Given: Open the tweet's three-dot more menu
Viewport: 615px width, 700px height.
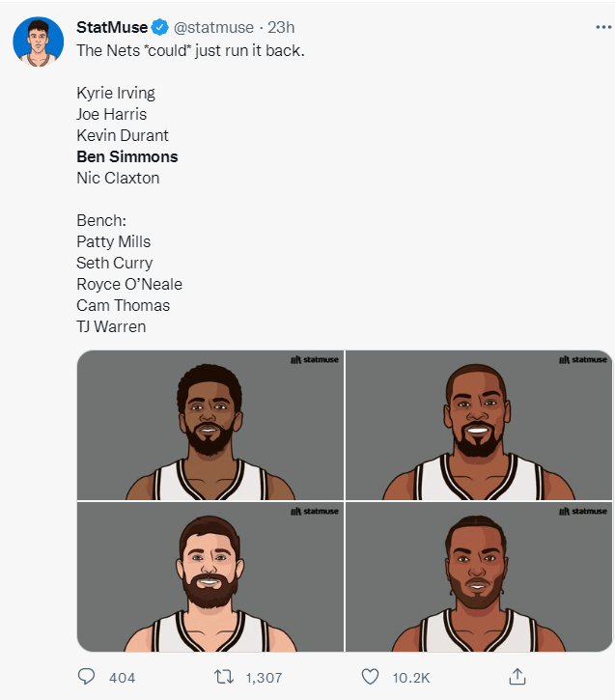Looking at the screenshot, I should 603,27.
